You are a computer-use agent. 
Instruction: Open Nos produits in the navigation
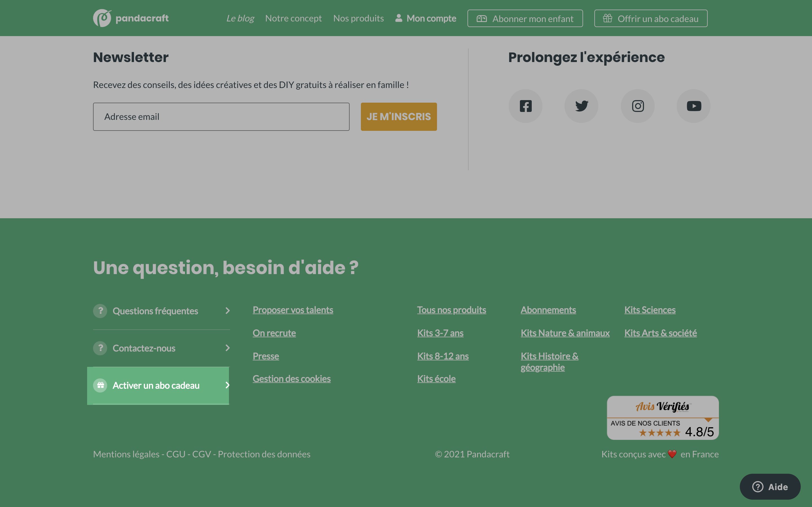358,18
